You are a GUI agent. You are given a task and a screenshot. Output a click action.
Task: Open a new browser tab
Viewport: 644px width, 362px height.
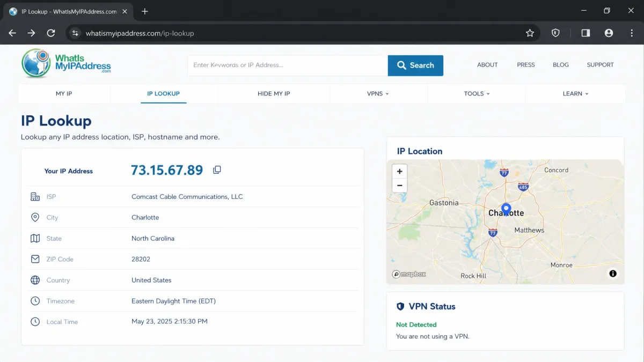coord(145,11)
